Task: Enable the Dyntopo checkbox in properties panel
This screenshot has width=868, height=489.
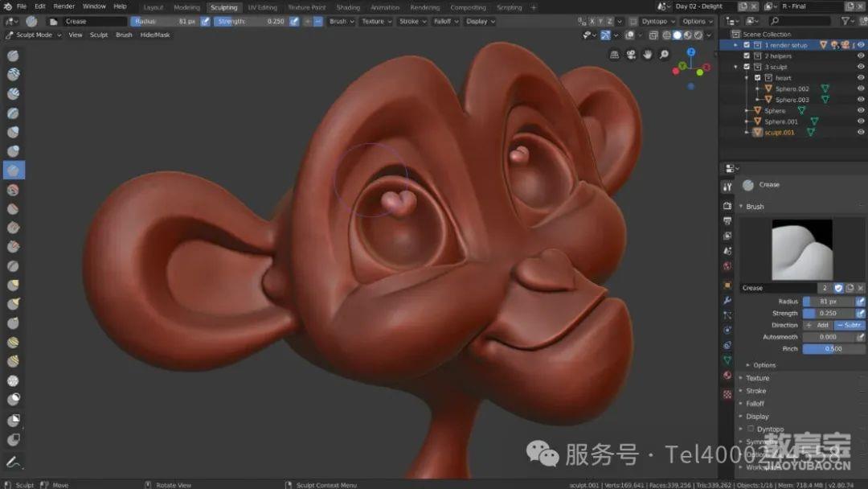Action: click(x=751, y=429)
